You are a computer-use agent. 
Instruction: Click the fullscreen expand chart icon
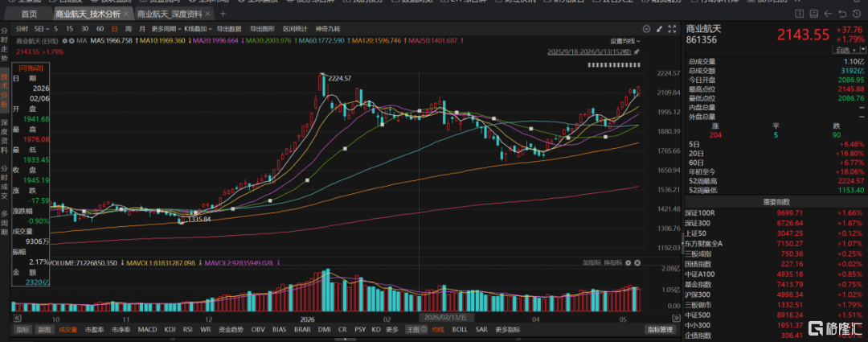point(672,29)
